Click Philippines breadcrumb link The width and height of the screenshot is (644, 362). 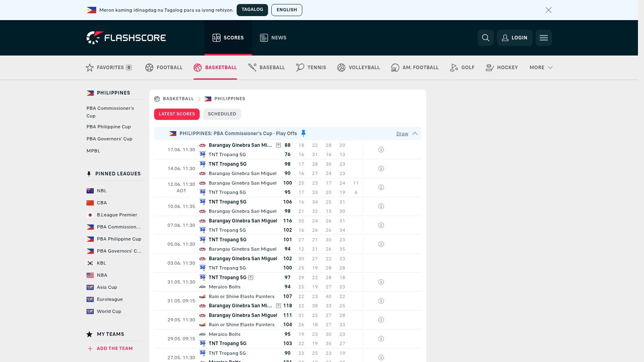(230, 99)
